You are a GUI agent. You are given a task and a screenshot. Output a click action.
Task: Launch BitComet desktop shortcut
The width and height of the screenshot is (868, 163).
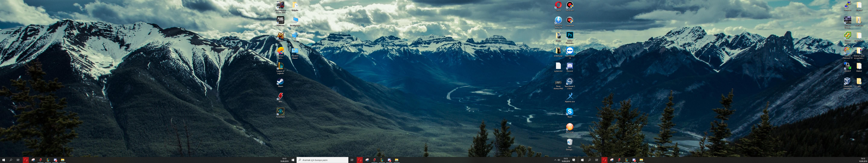pos(570,128)
